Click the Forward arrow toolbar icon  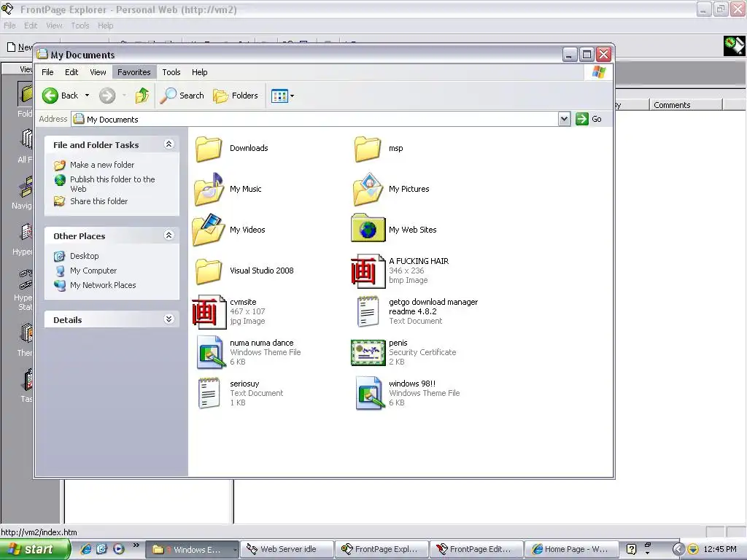pos(107,96)
